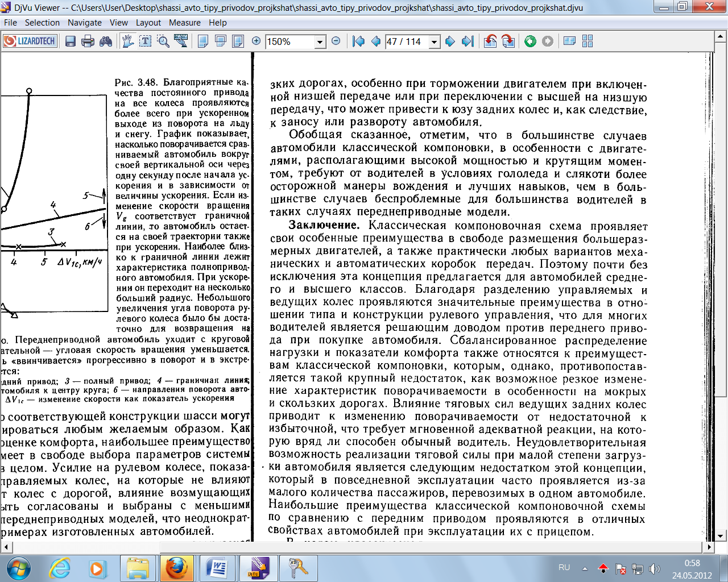The height and width of the screenshot is (582, 728).
Task: Navigate forward with the gray arrow
Action: coord(548,41)
